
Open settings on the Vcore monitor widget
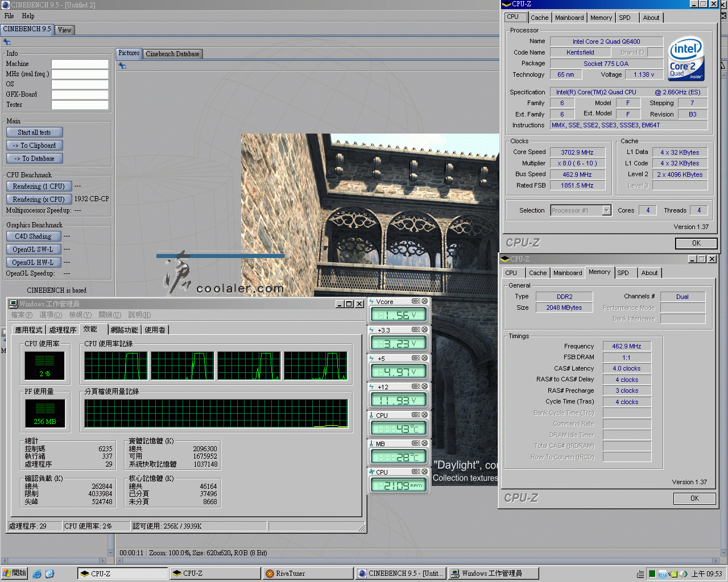[416, 301]
